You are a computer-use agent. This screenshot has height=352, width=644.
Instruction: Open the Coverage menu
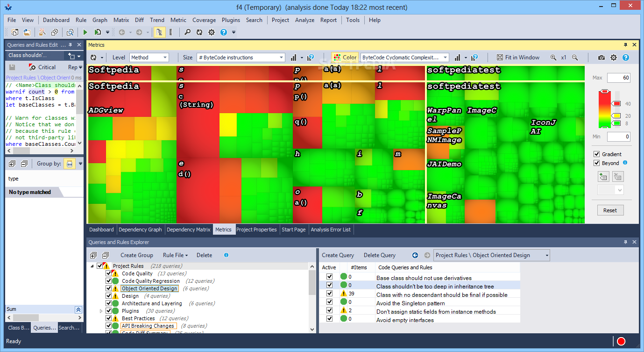click(x=204, y=20)
